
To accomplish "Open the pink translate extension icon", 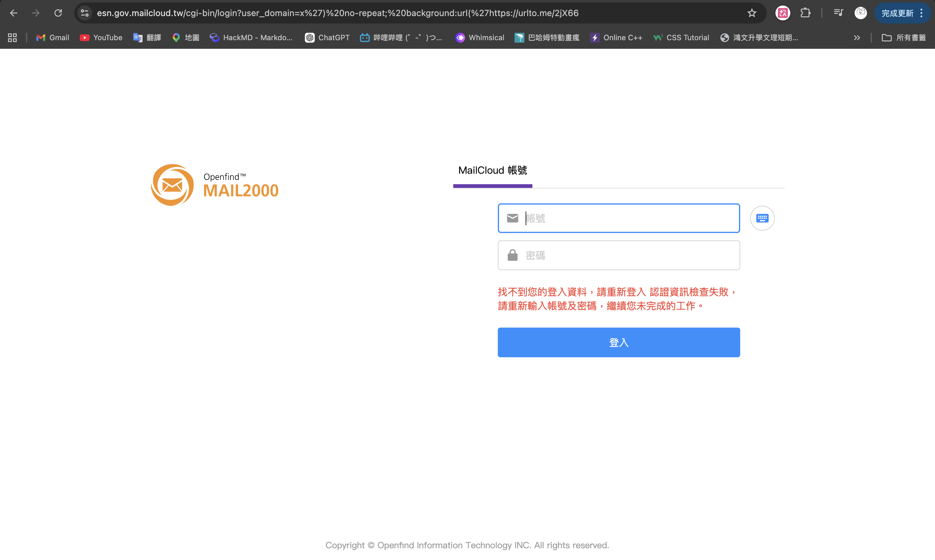I will click(783, 13).
